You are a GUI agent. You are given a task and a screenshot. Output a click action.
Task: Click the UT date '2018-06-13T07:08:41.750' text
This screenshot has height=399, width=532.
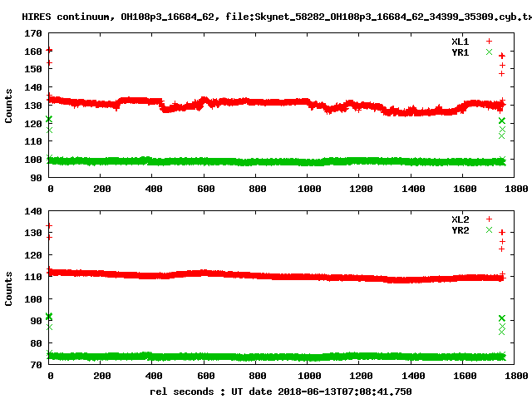[345, 392]
